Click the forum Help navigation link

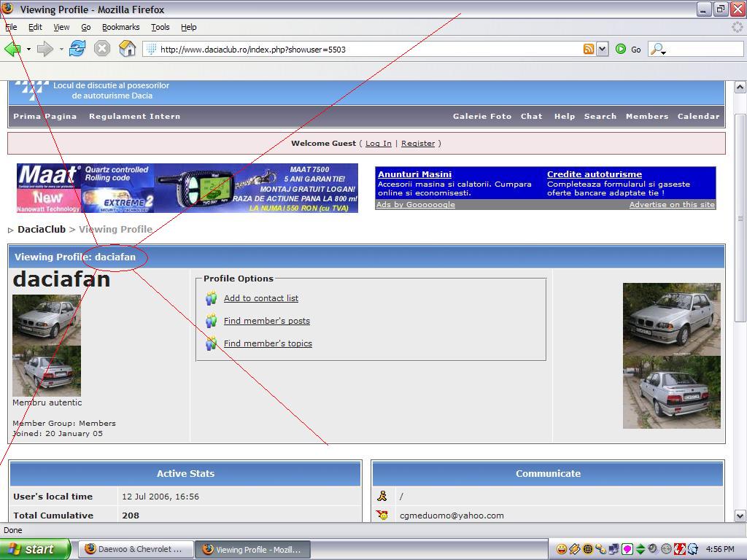point(565,116)
